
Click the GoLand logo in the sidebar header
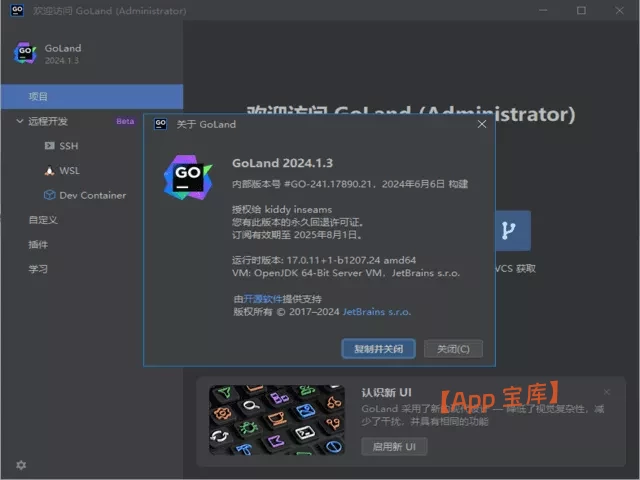tap(25, 53)
